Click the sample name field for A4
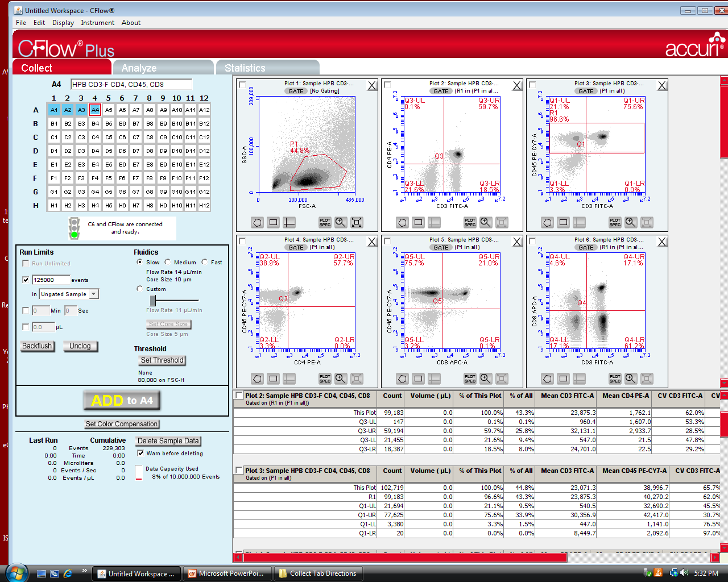This screenshot has width=728, height=582. click(x=131, y=84)
